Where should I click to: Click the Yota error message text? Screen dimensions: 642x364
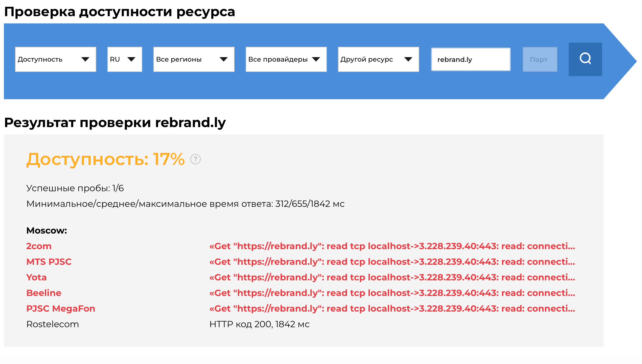pyautogui.click(x=392, y=277)
